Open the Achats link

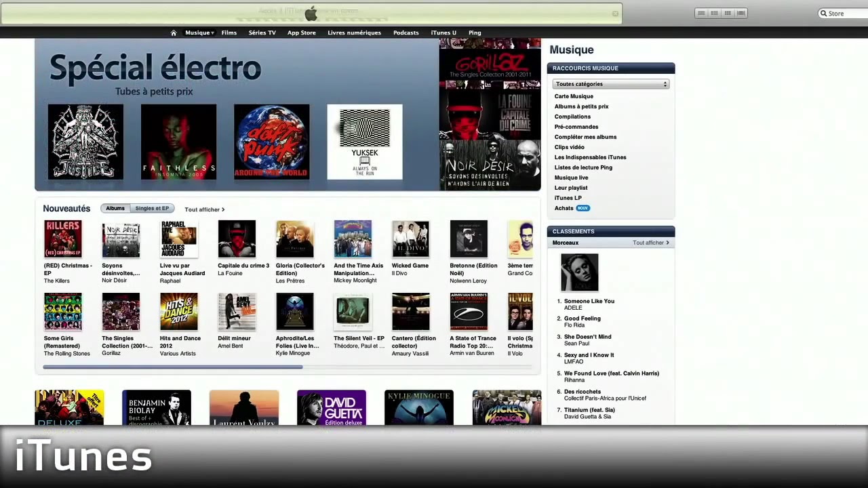click(564, 208)
